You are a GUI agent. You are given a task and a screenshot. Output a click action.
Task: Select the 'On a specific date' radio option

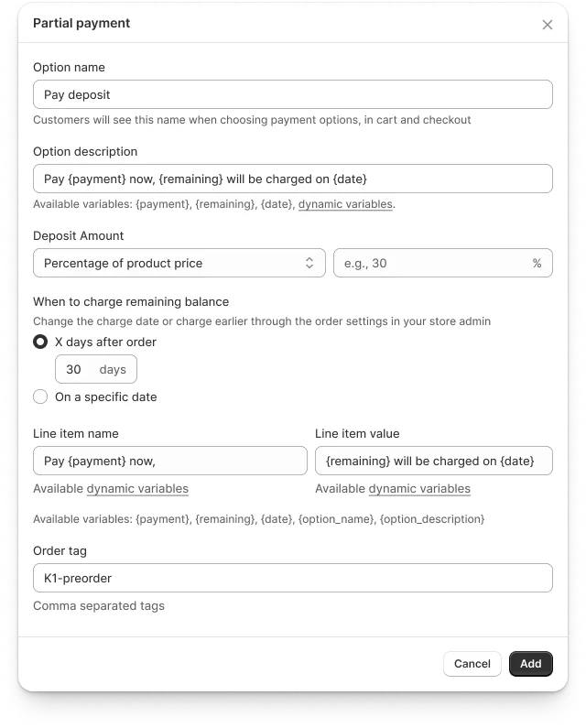tap(40, 397)
